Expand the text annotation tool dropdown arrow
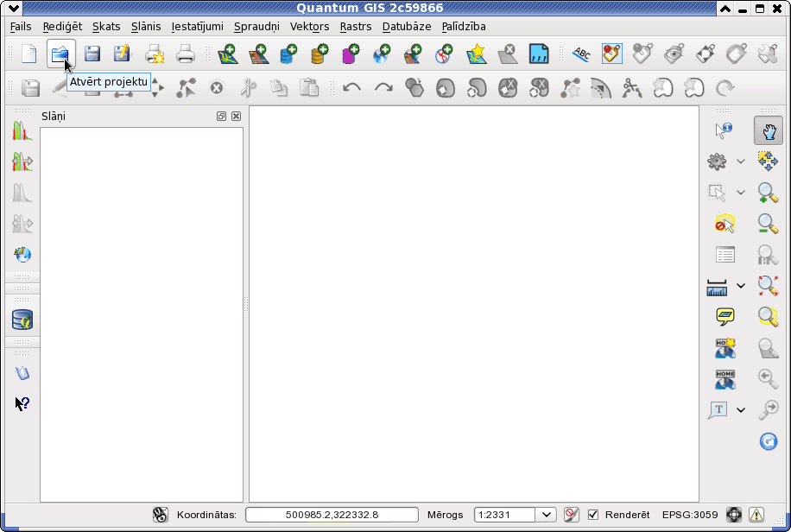Viewport: 791px width, 532px height. (741, 410)
